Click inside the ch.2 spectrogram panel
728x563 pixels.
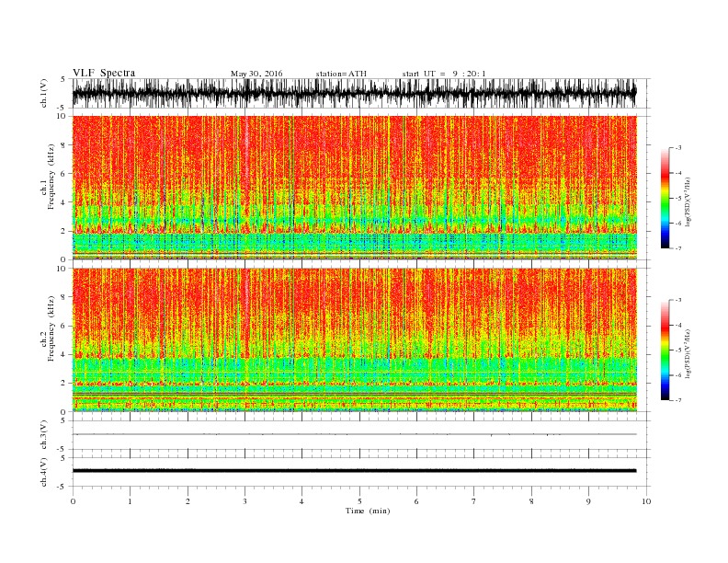tap(354, 339)
